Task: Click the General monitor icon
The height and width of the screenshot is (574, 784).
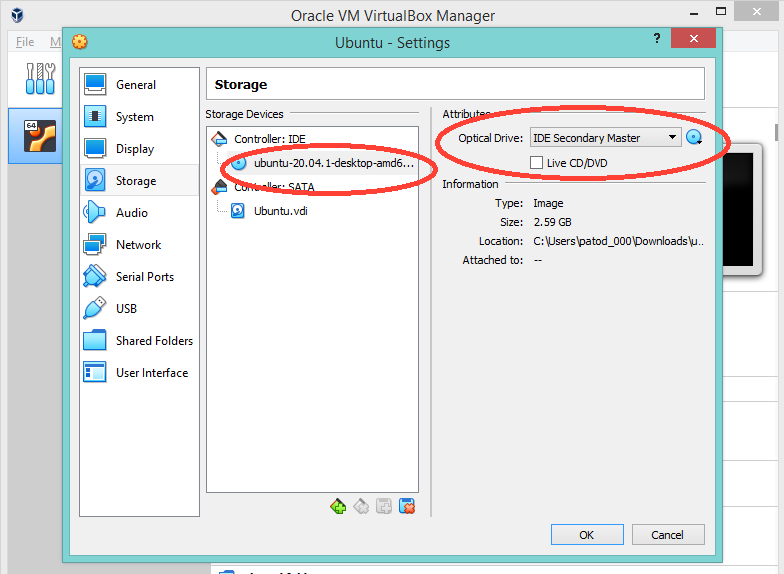Action: pyautogui.click(x=94, y=84)
